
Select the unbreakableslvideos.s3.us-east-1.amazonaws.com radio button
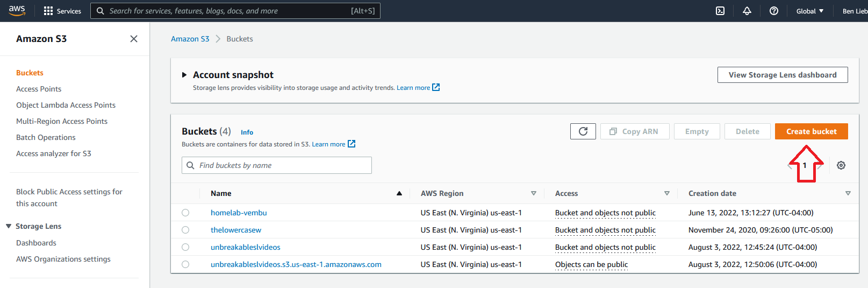185,264
